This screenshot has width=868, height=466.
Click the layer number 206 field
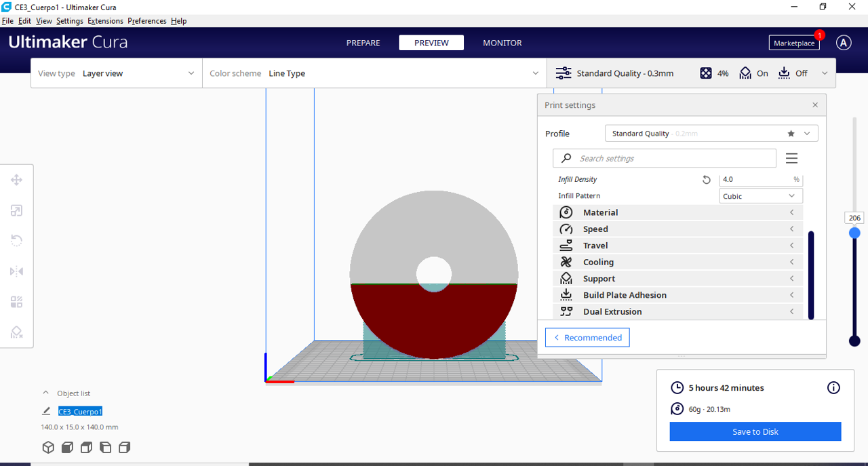[854, 218]
